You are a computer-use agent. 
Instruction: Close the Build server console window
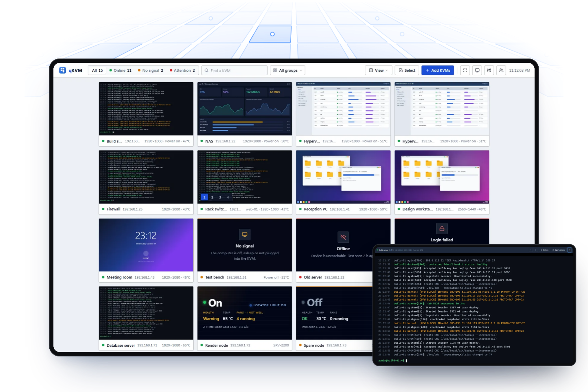(x=570, y=250)
